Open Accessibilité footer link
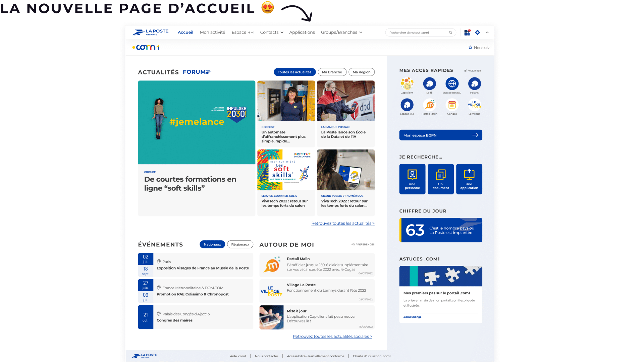Image resolution: width=644 pixels, height=362 pixels. coord(316,356)
